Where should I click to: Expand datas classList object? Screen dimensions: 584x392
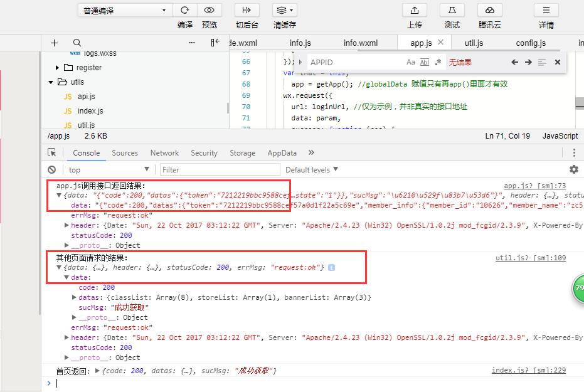click(x=74, y=297)
